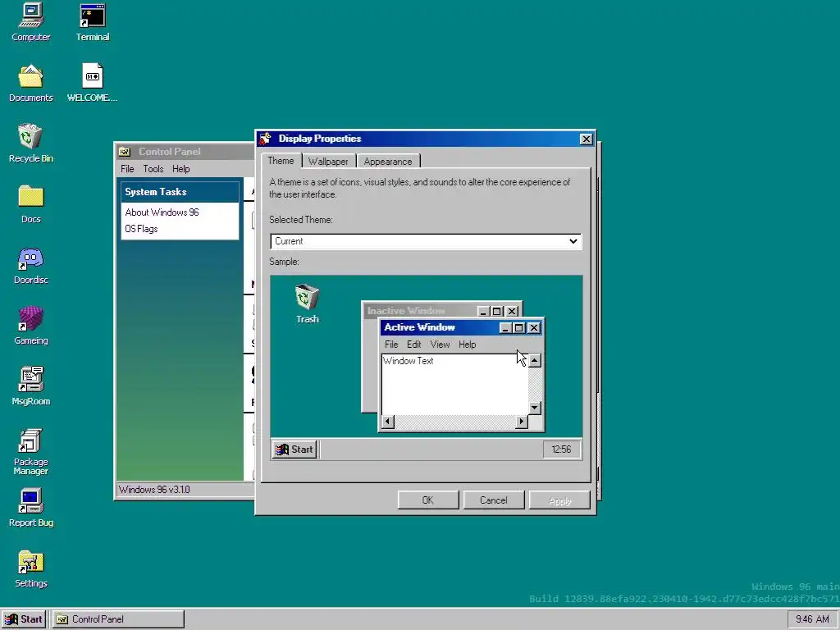Open the MsgRoom desktop shortcut
840x630 pixels.
(x=30, y=386)
